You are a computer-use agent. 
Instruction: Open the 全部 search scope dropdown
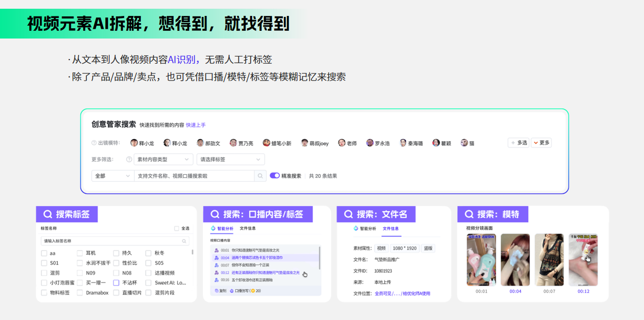pyautogui.click(x=112, y=176)
